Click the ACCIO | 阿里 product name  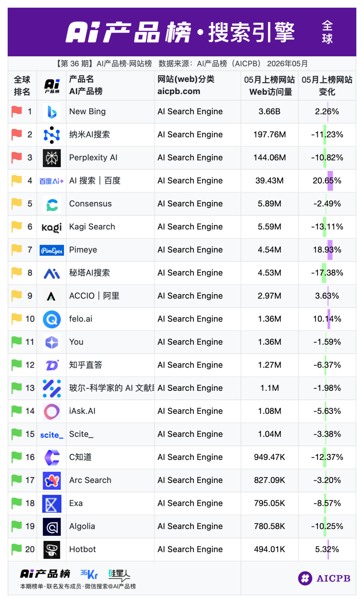pos(94,296)
